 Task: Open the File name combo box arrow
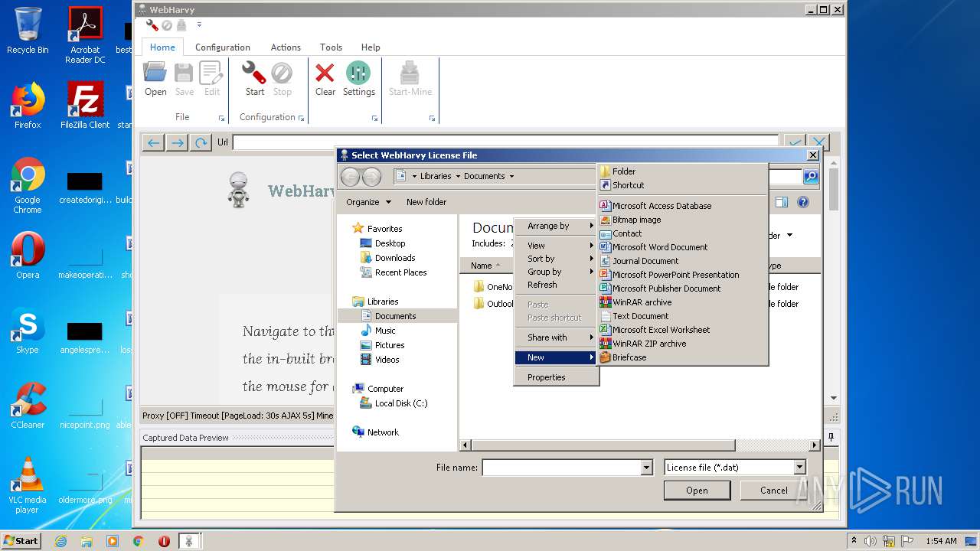point(648,468)
